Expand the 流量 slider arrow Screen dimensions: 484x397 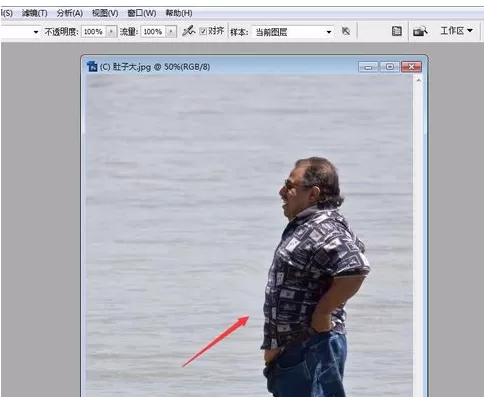pyautogui.click(x=171, y=32)
